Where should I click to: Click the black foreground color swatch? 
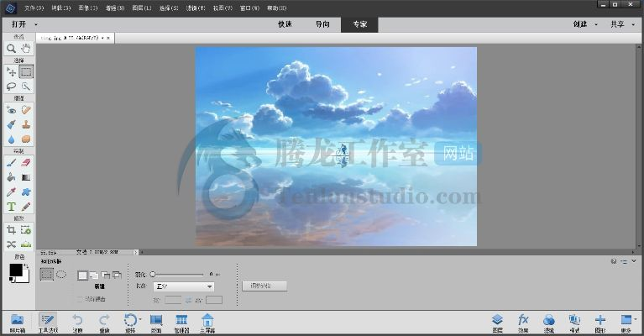click(x=15, y=270)
